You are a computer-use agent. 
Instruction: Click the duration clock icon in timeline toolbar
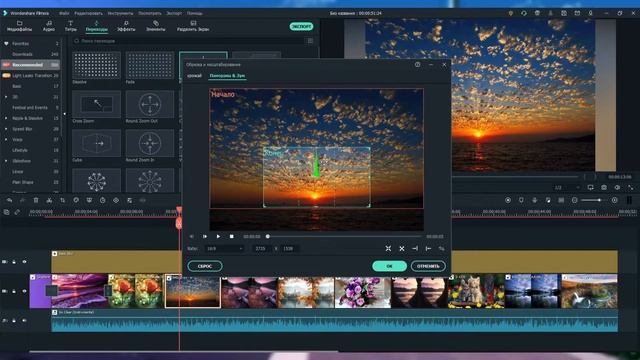(103, 200)
